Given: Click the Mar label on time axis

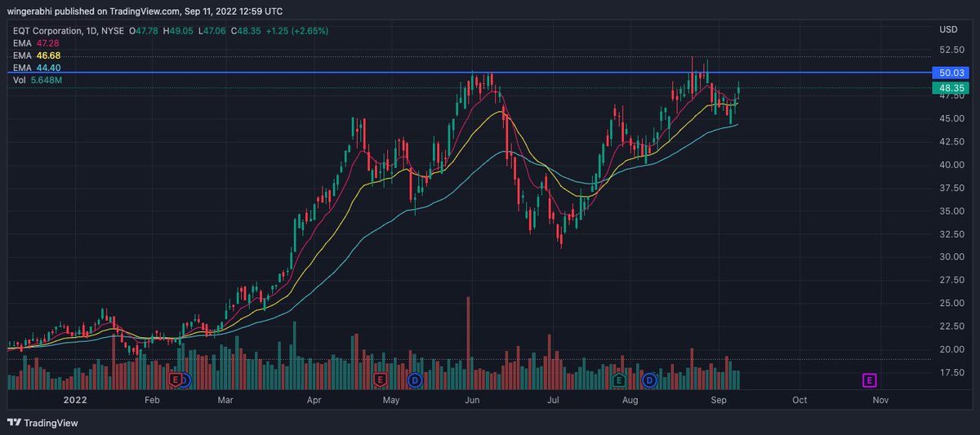Looking at the screenshot, I should coord(225,401).
